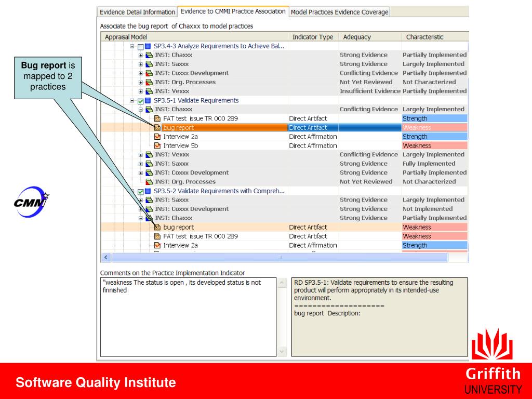Click the horizontal scrollbar thumb of the tree
Image resolution: width=532 pixels, height=399 pixels.
click(280, 258)
